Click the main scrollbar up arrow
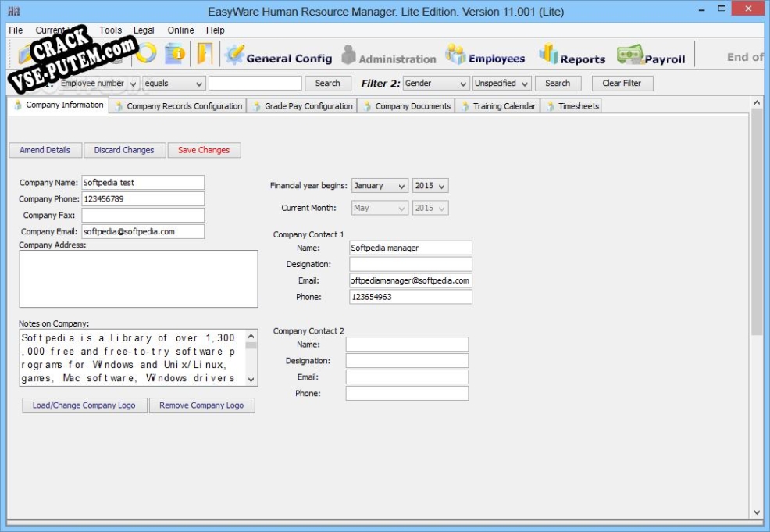This screenshot has width=770, height=532. (757, 102)
